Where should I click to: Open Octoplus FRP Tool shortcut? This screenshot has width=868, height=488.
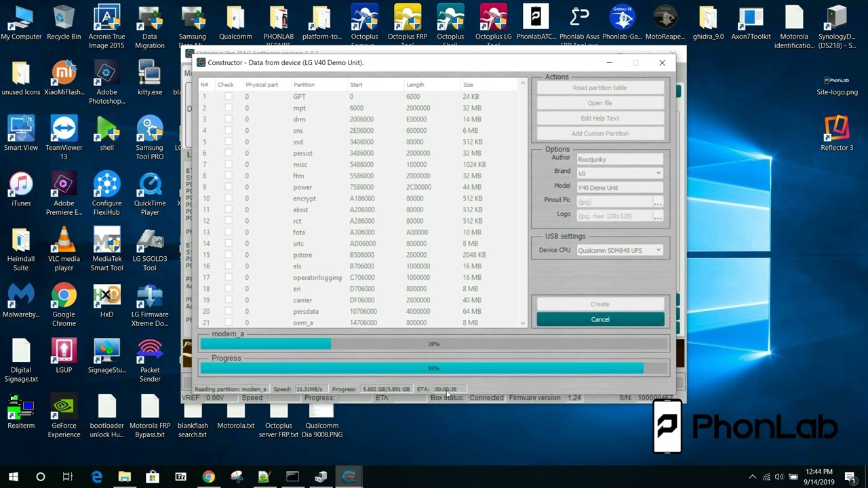click(x=408, y=27)
